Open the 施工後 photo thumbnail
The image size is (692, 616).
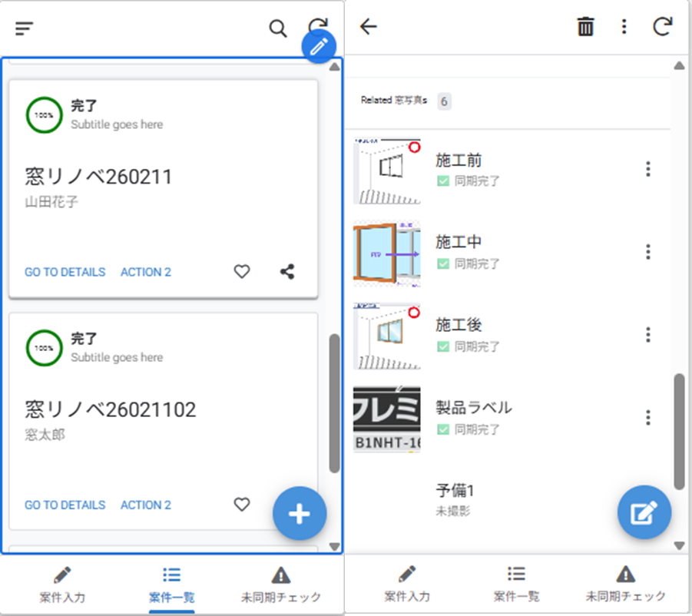[x=387, y=336]
